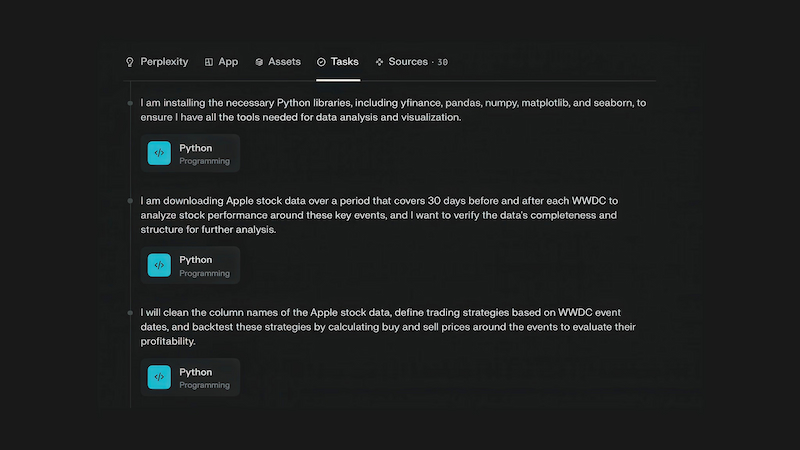800x450 pixels.
Task: Open the Sources tab label
Action: pos(407,62)
